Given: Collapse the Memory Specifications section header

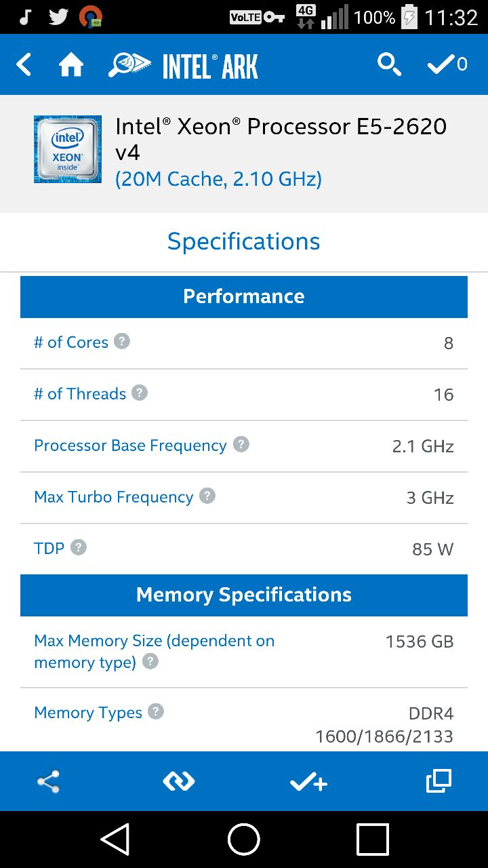Looking at the screenshot, I should [x=244, y=595].
